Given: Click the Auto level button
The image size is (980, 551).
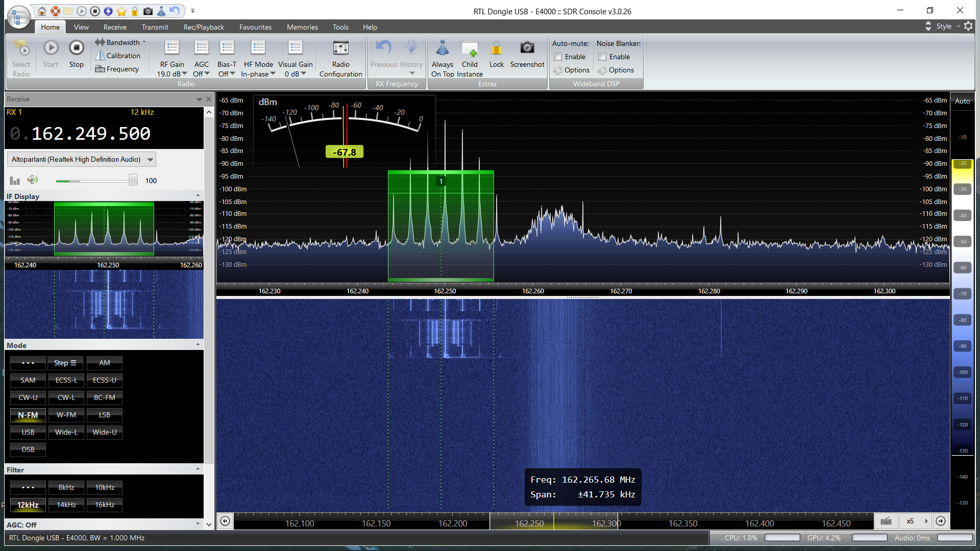Looking at the screenshot, I should (962, 101).
